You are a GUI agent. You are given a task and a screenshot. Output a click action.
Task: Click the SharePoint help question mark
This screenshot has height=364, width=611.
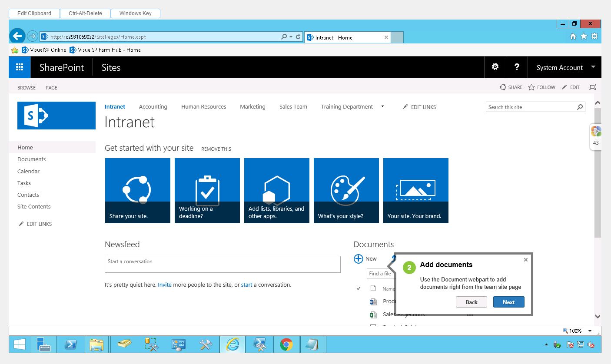click(x=517, y=67)
